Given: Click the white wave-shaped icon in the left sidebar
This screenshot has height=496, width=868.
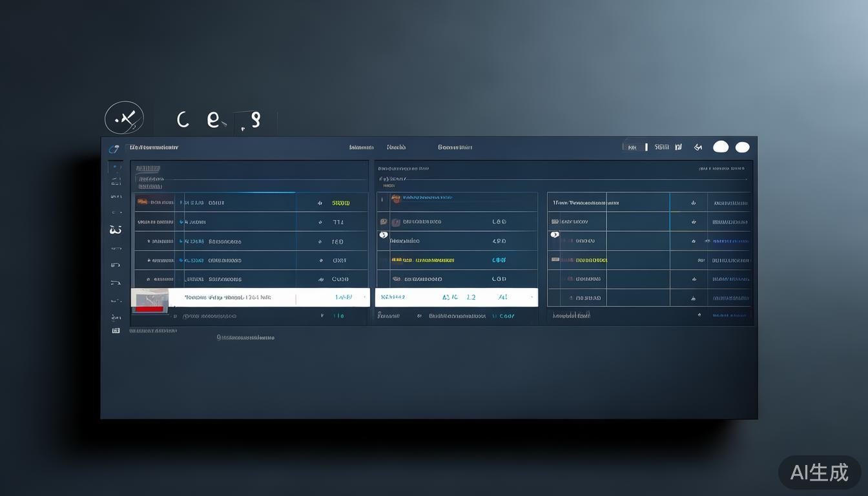Looking at the screenshot, I should coord(116,229).
